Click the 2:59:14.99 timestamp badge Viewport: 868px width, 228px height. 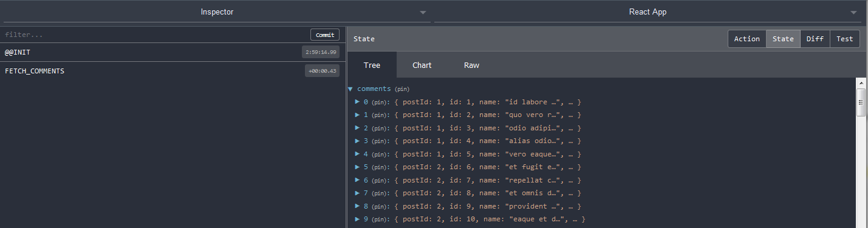321,52
